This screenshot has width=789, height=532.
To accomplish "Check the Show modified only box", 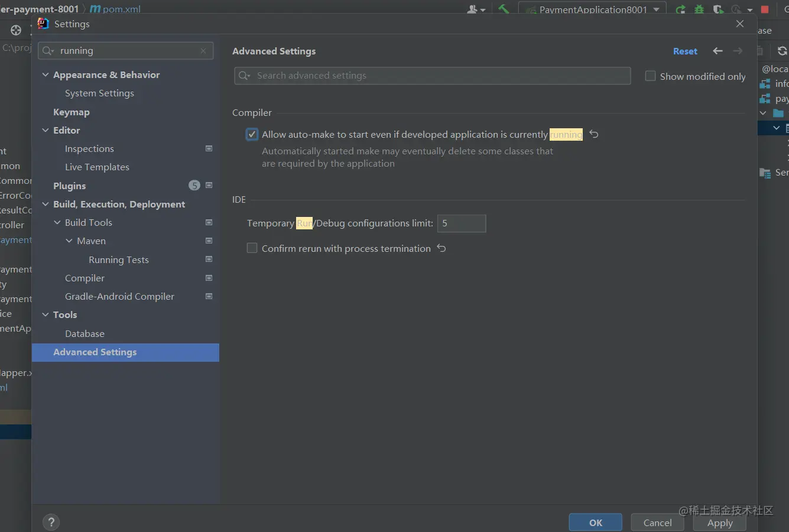I will pos(650,76).
